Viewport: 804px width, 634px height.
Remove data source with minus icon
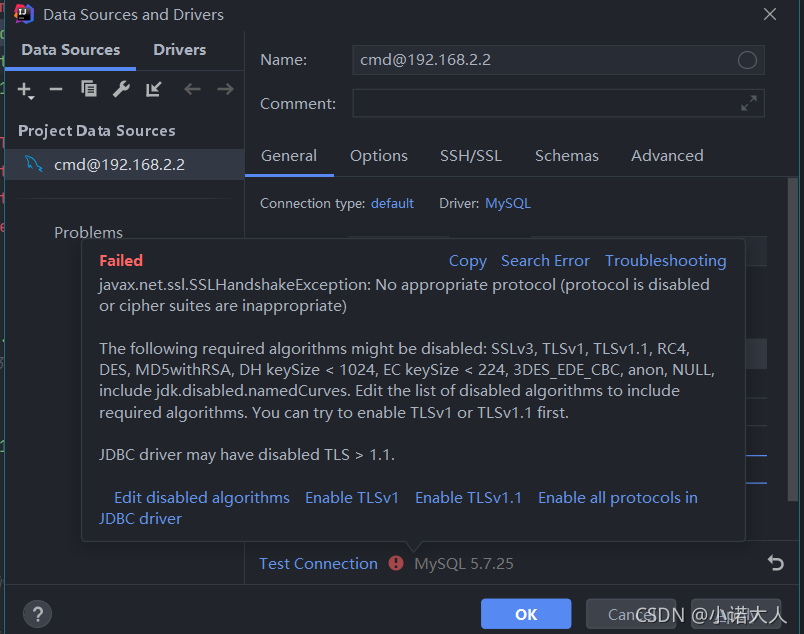56,89
